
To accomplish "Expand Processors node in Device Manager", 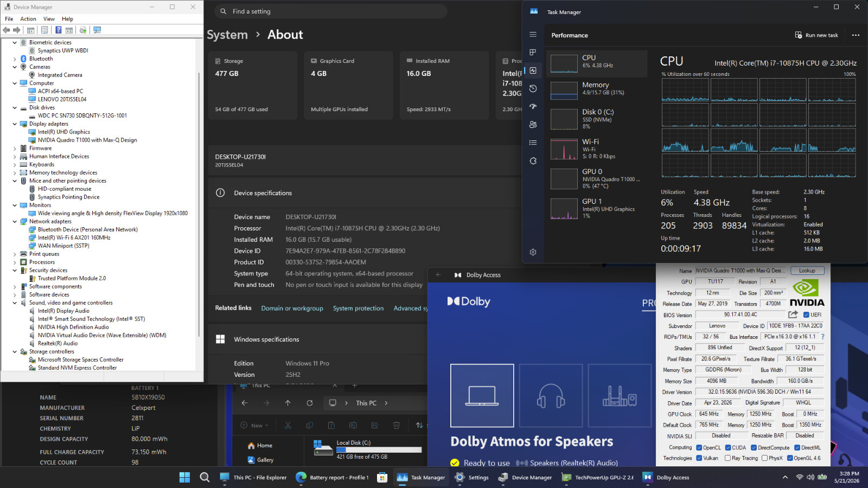I will 15,262.
